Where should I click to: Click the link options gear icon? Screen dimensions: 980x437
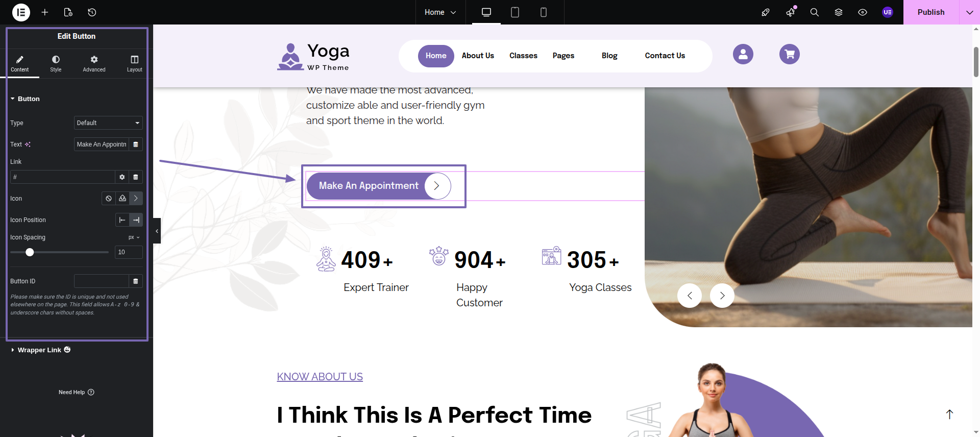click(x=122, y=177)
